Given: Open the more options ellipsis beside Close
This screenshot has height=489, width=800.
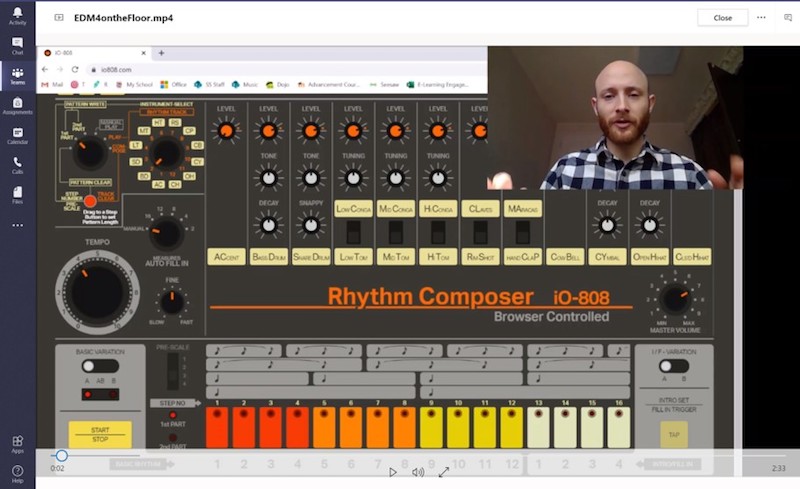Looking at the screenshot, I should (x=761, y=17).
